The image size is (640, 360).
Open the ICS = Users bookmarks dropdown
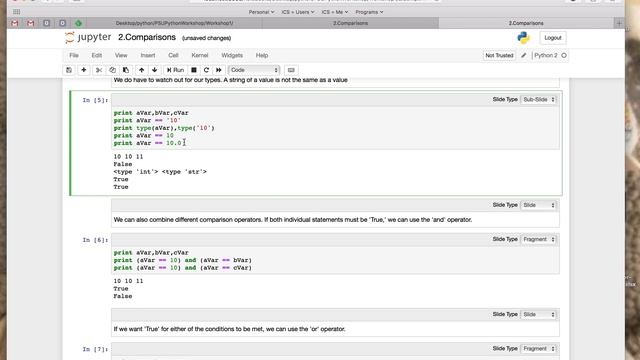click(x=298, y=12)
